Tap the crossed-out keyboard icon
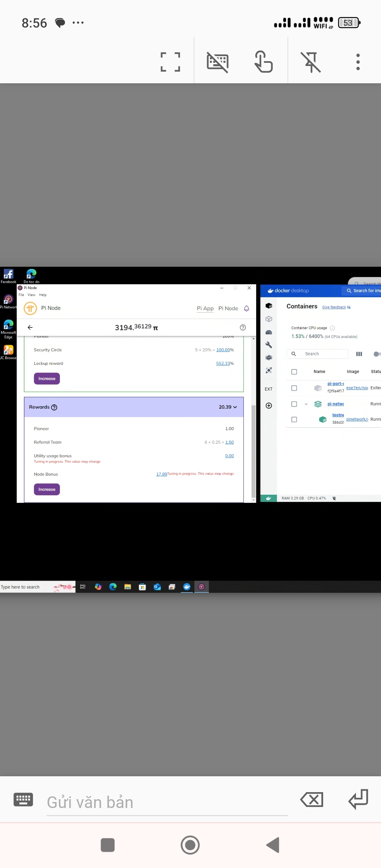 [217, 62]
